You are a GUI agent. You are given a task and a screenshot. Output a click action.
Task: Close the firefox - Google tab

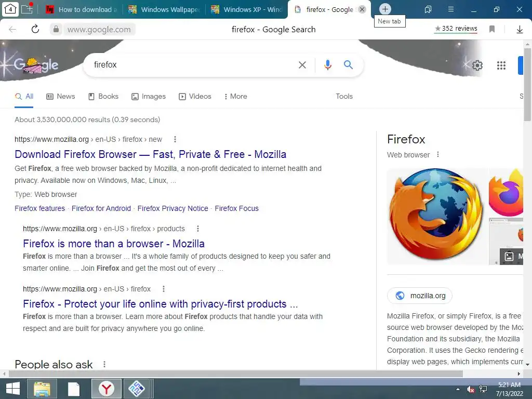[x=362, y=9]
